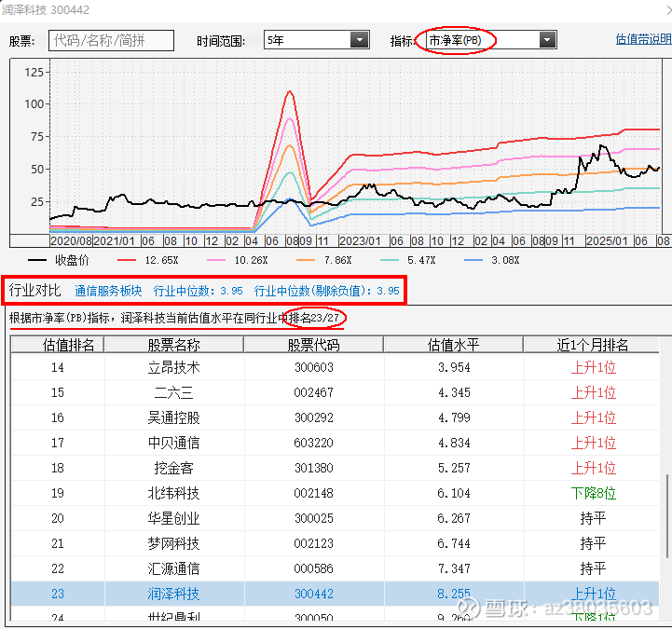
Task: Click the pink 10.26X legend swatch
Action: (x=216, y=260)
